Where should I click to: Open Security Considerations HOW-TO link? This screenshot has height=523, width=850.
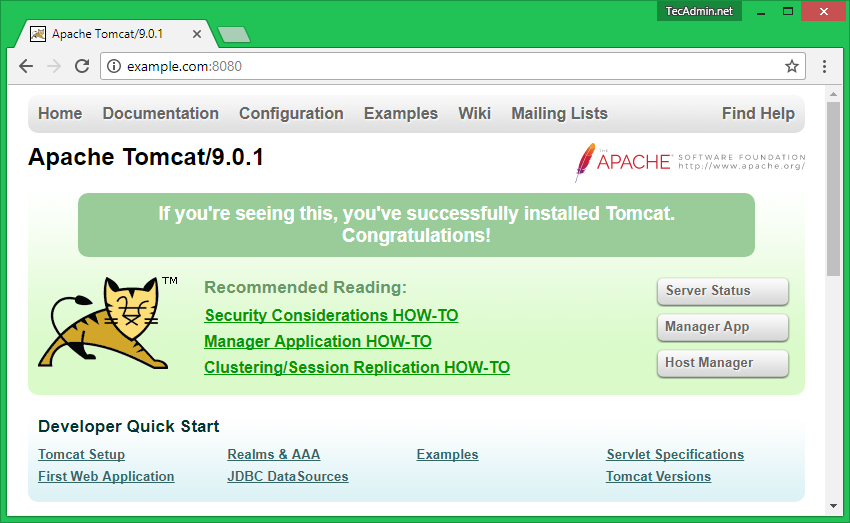pyautogui.click(x=331, y=315)
